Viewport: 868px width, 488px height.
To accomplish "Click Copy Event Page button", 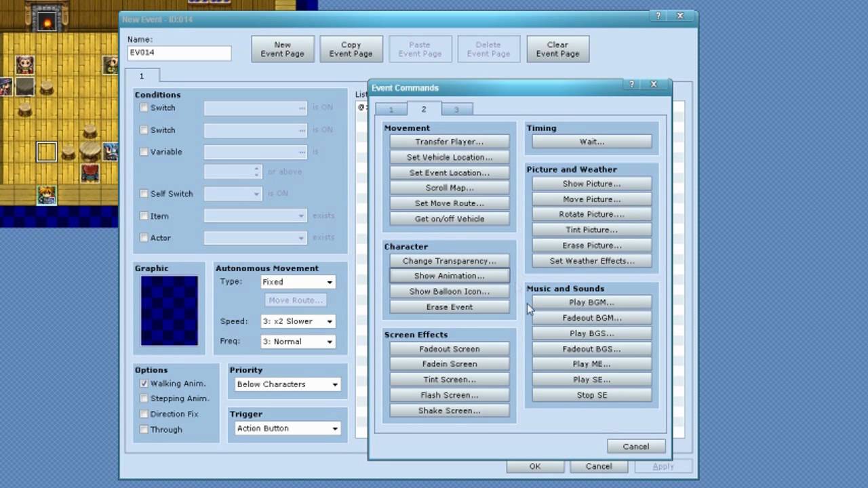I will point(351,49).
